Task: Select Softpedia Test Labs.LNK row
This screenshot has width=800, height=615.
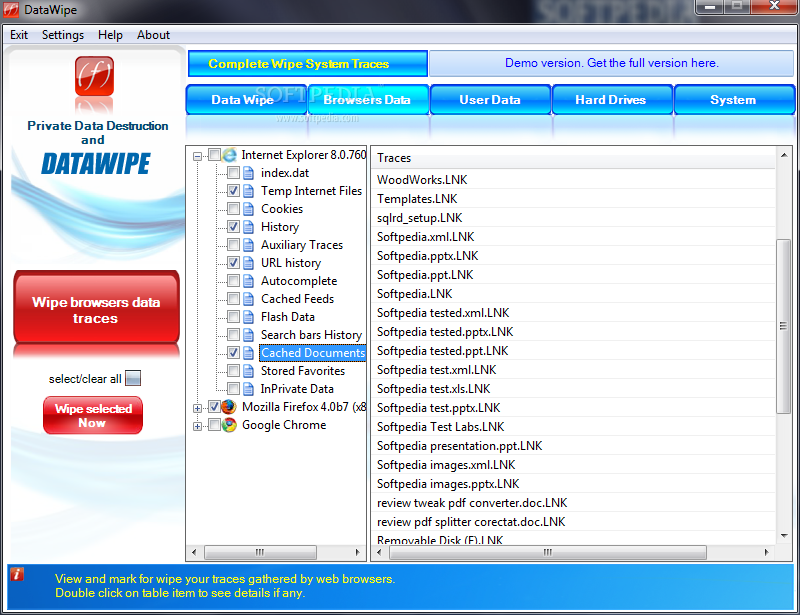Action: (573, 427)
